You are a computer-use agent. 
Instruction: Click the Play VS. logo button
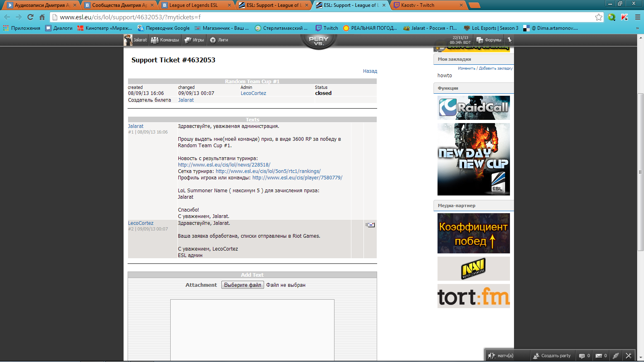tap(319, 41)
